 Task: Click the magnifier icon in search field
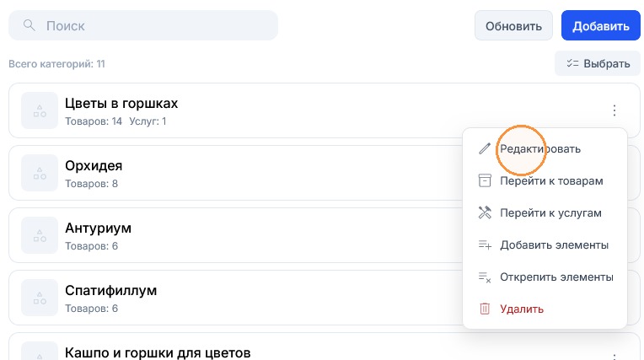(x=30, y=25)
